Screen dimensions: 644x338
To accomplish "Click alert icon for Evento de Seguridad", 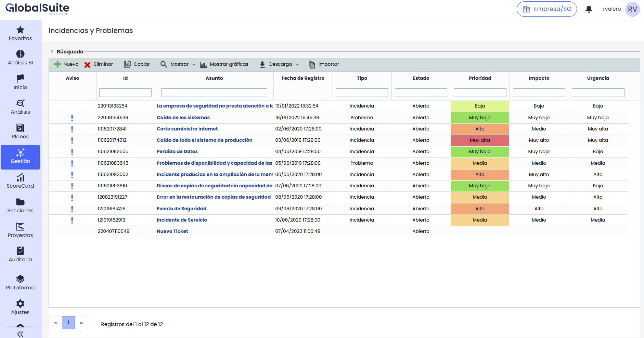I will (72, 209).
